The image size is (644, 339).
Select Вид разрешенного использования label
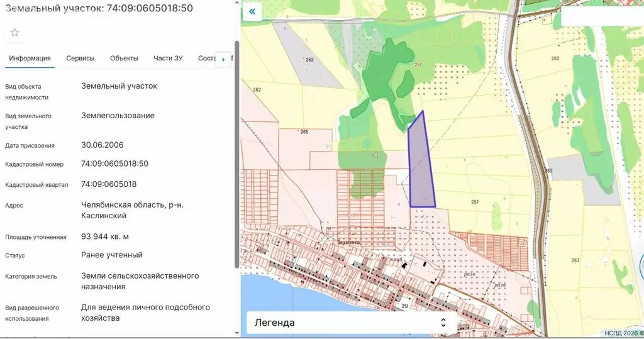tap(32, 313)
